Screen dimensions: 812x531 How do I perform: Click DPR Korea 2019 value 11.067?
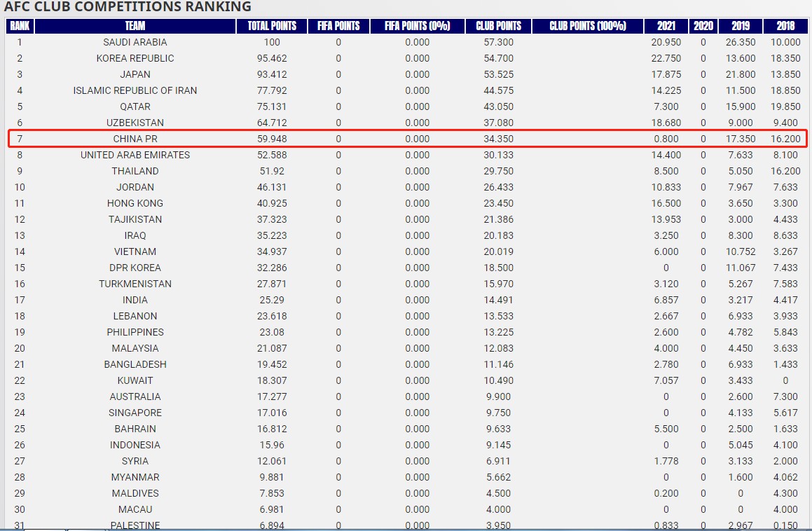pos(741,268)
